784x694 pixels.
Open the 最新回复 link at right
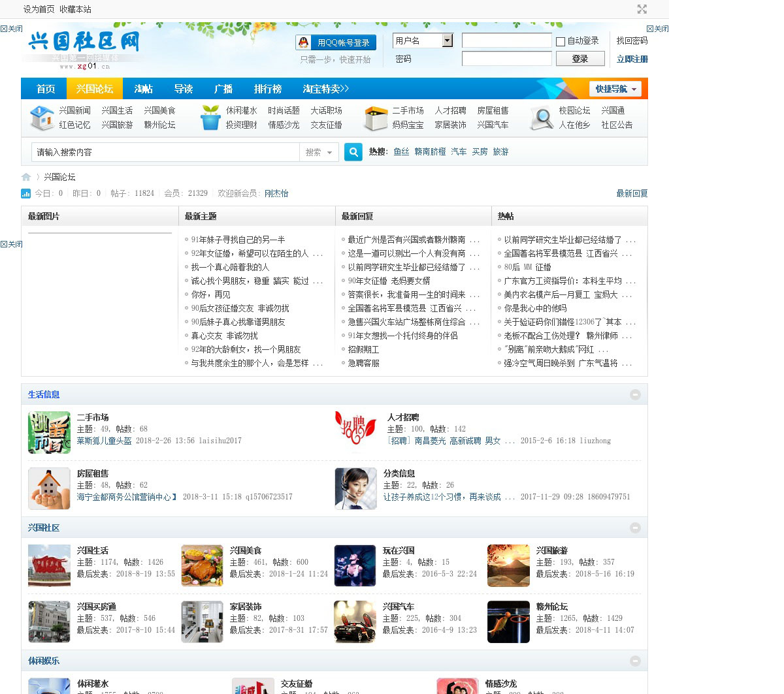tap(632, 193)
